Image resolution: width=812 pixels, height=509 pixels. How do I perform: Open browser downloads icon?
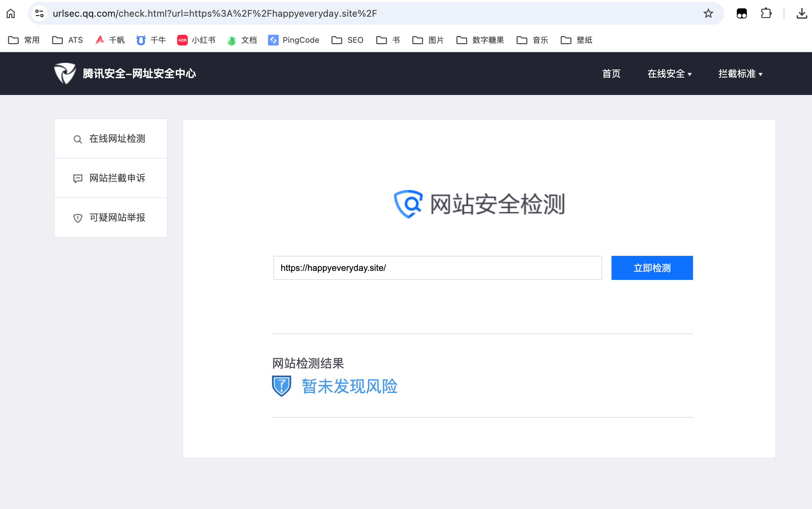click(802, 13)
